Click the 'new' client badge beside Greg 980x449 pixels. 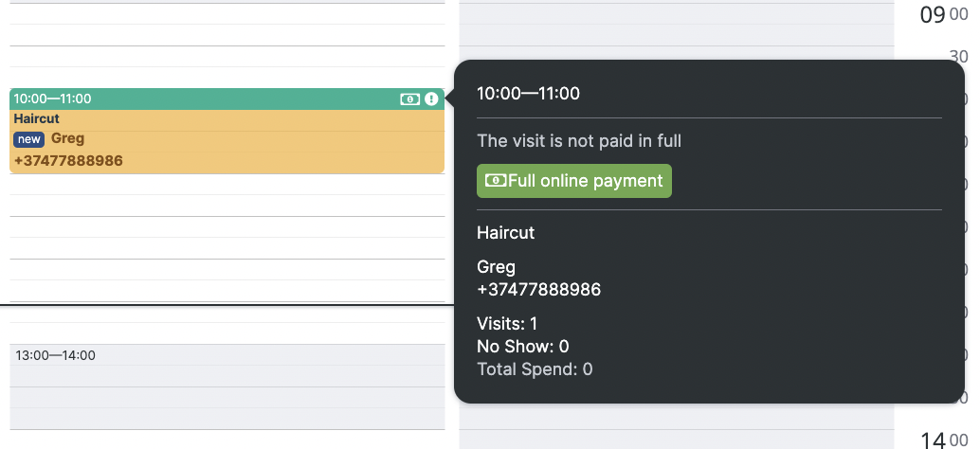pyautogui.click(x=28, y=139)
